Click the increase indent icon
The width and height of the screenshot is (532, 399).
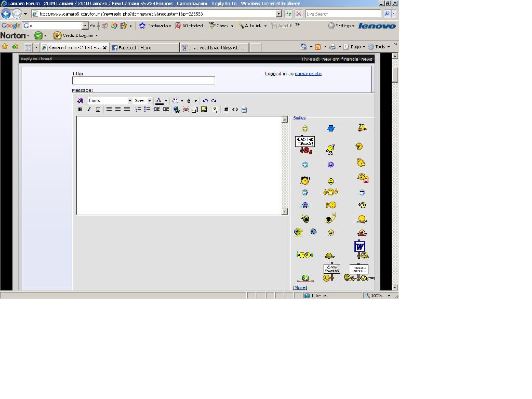[x=166, y=109]
